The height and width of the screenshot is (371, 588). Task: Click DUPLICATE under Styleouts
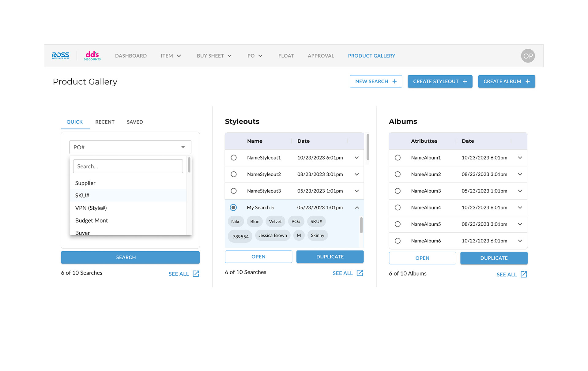click(330, 257)
